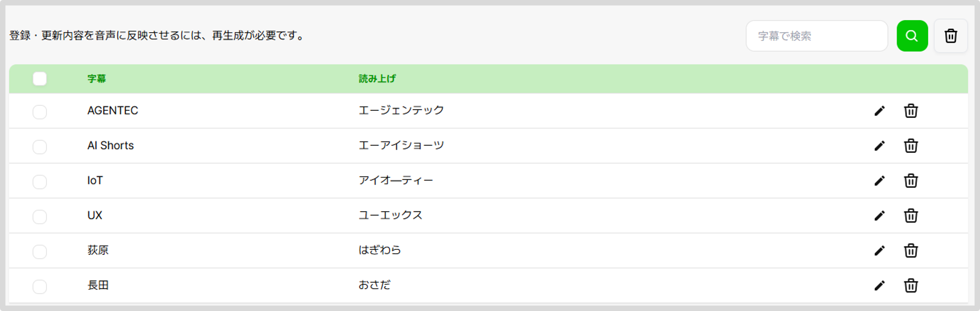Click the 字幕で検索 search field
This screenshot has height=311, width=980.
click(816, 36)
